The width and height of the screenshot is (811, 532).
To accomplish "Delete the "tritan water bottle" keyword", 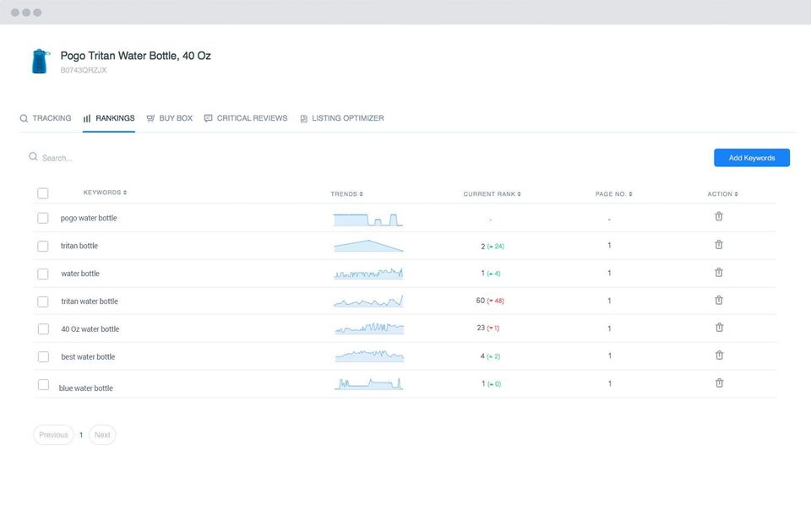I will click(x=719, y=300).
